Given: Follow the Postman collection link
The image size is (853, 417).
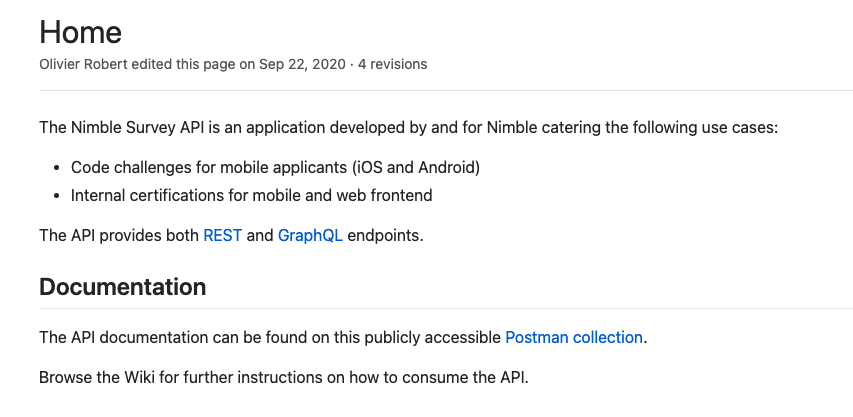Looking at the screenshot, I should pos(574,337).
